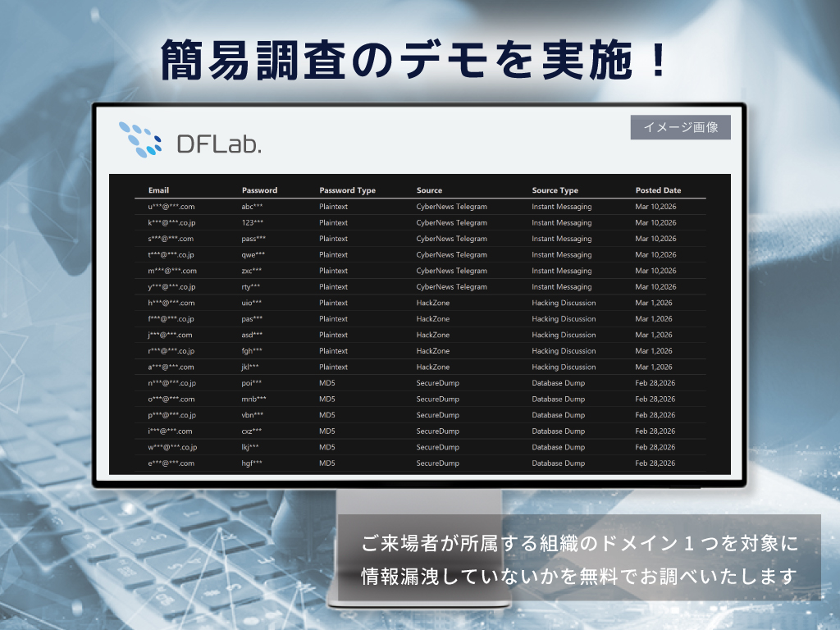Click the イメージ画像 label badge
The width and height of the screenshot is (840, 630).
pyautogui.click(x=680, y=127)
